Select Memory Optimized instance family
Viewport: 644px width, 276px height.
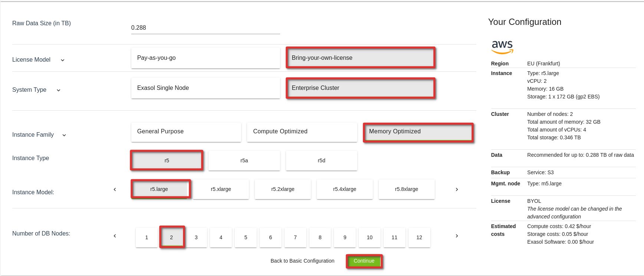coord(418,132)
